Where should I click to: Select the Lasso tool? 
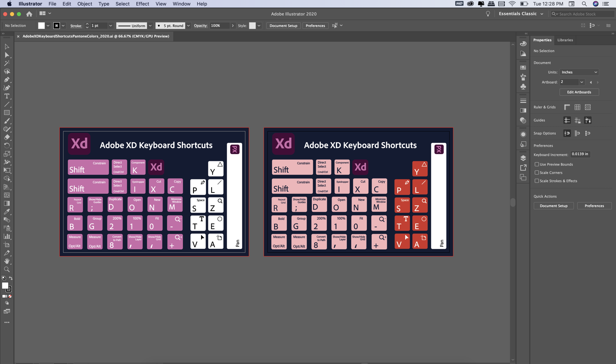click(7, 71)
